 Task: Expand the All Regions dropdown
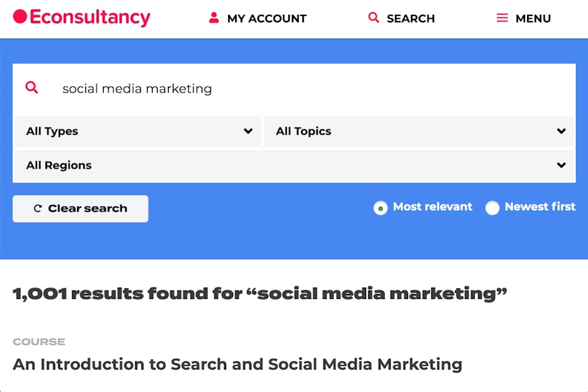point(294,166)
